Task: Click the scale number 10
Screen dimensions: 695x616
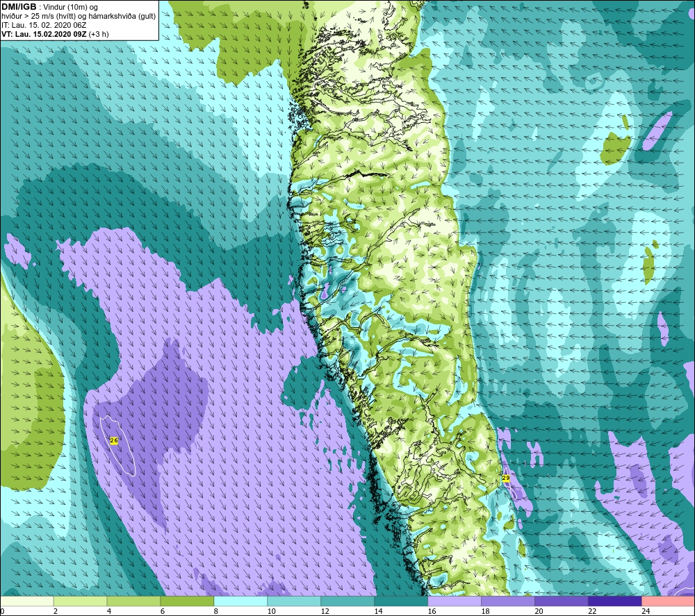Action: (271, 612)
